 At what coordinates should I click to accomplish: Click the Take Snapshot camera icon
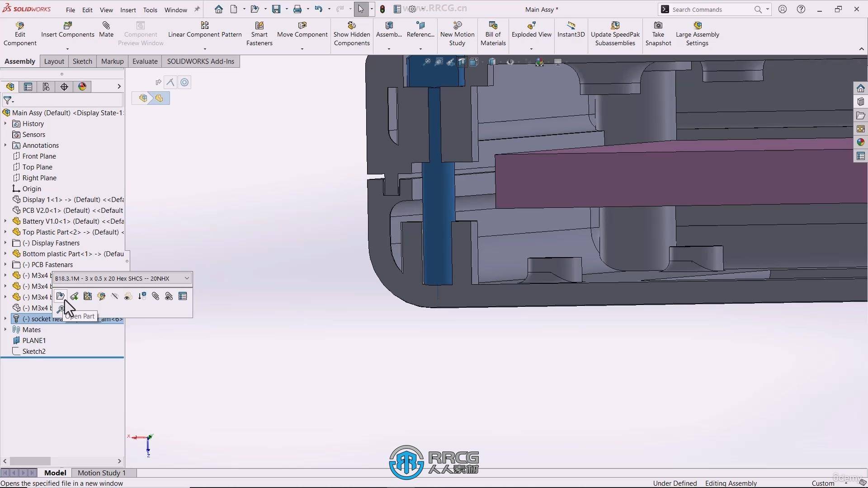(x=658, y=25)
